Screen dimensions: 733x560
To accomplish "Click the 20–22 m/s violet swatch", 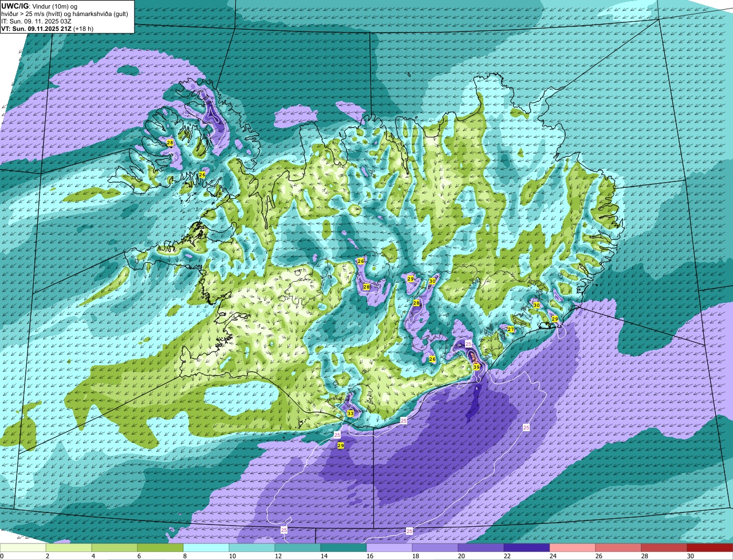I will (481, 548).
